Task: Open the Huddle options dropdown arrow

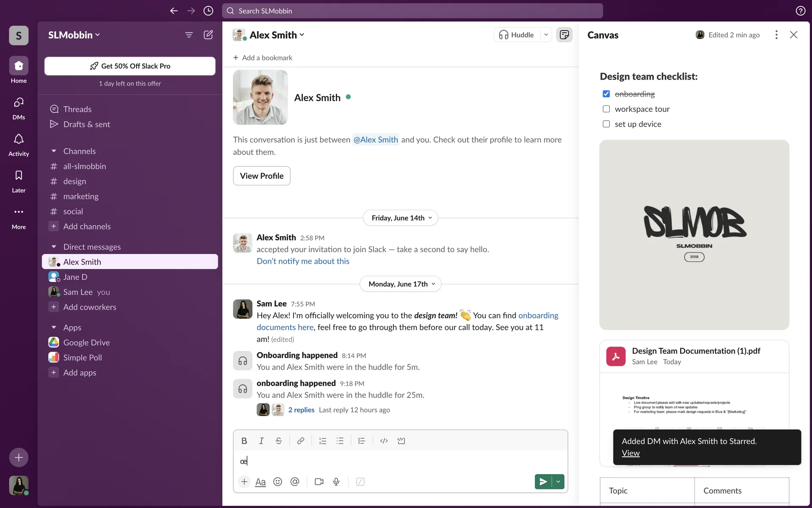Action: tap(546, 35)
